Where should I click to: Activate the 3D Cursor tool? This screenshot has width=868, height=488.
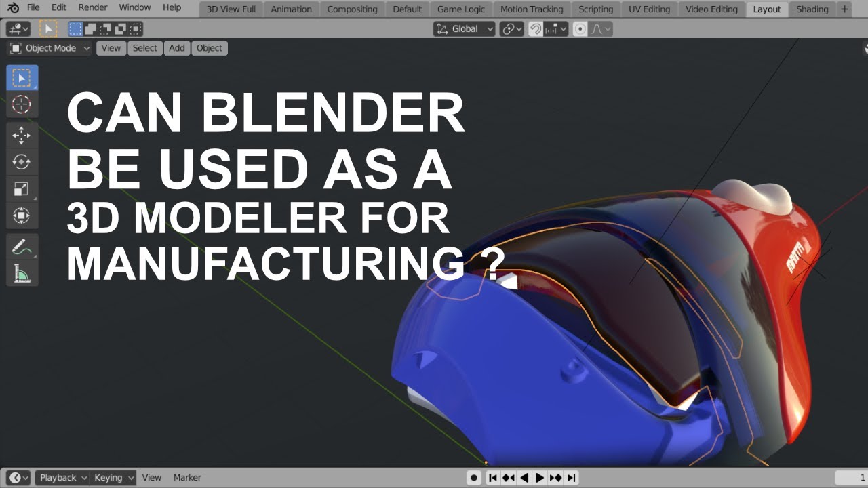tap(22, 104)
